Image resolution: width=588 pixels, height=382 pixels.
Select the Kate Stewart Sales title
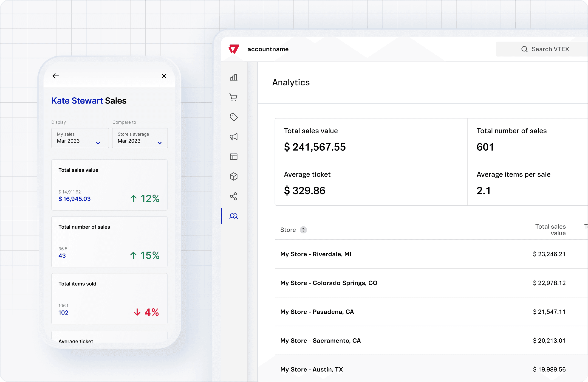[x=89, y=101]
